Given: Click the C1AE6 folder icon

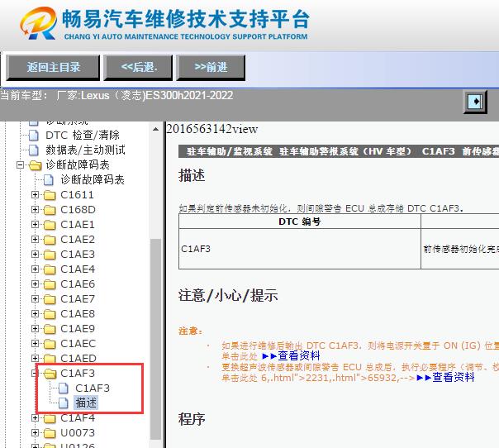Looking at the screenshot, I should pos(50,284).
